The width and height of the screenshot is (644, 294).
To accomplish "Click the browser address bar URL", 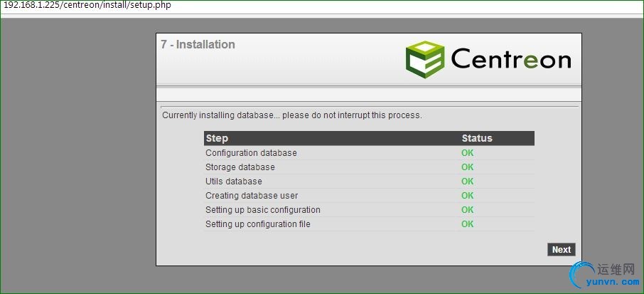I will [x=87, y=6].
